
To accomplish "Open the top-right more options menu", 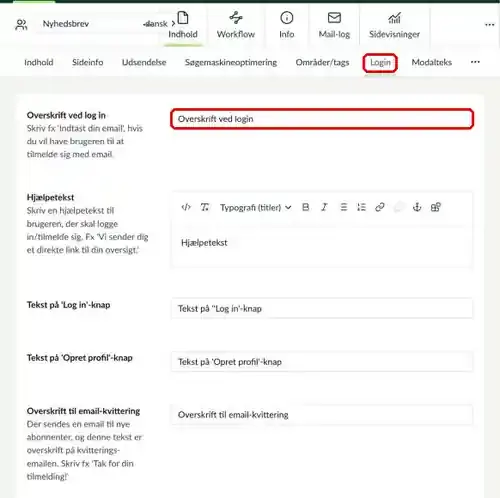I will 489,25.
